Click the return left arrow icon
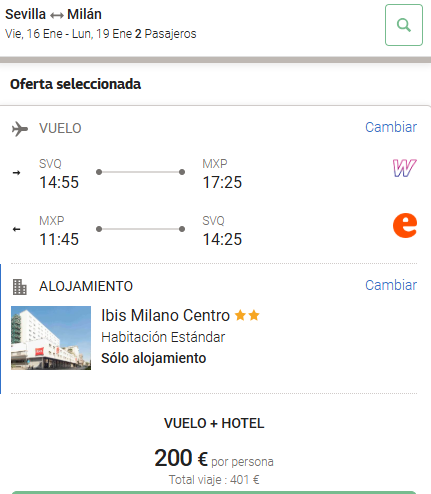Image resolution: width=431 pixels, height=494 pixels. [x=16, y=229]
